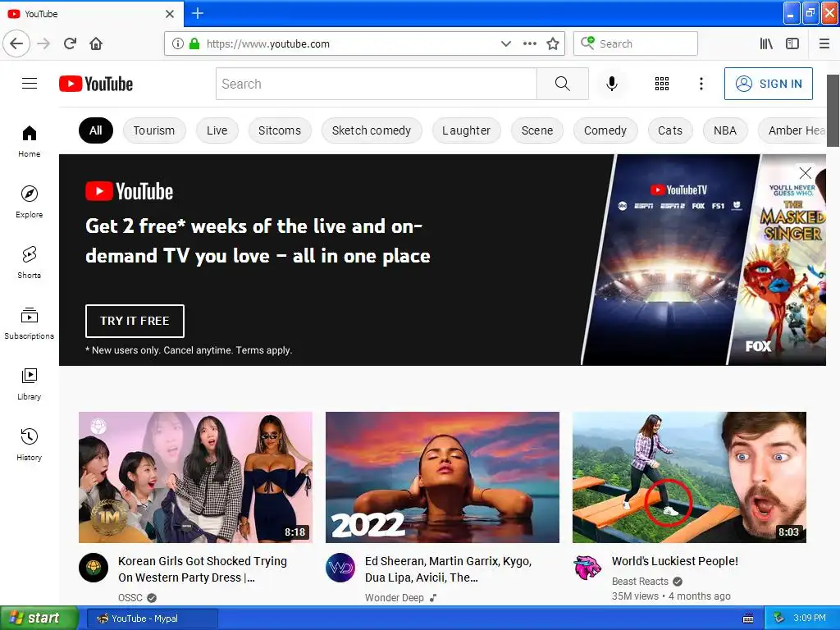
Task: Click the OSSC channel avatar
Action: click(94, 568)
